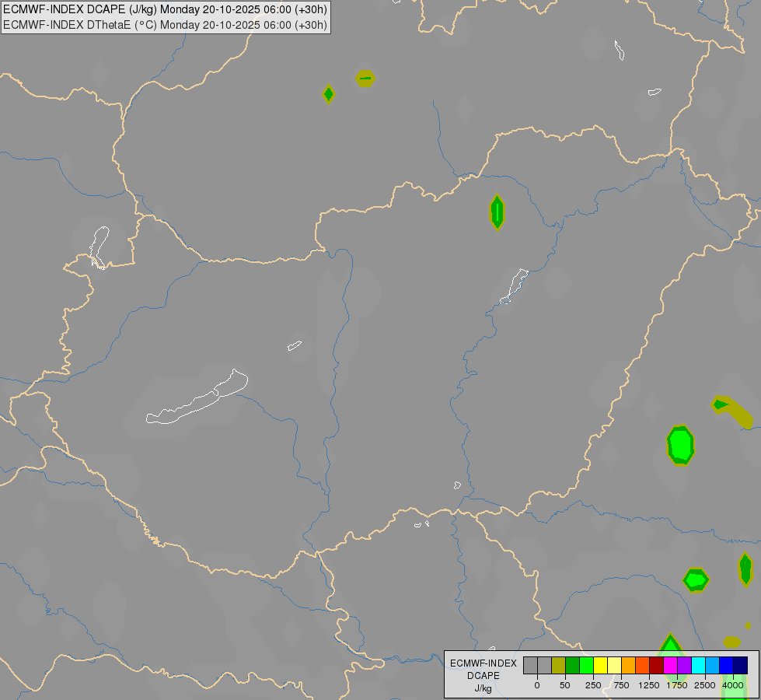
Task: Click the "250" value on the legend scale
Action: [x=593, y=685]
